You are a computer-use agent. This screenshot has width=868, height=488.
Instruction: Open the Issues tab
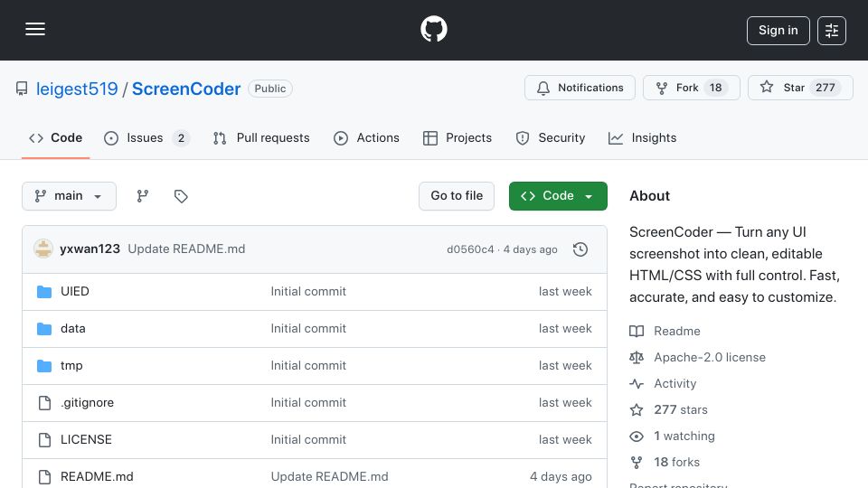point(146,137)
